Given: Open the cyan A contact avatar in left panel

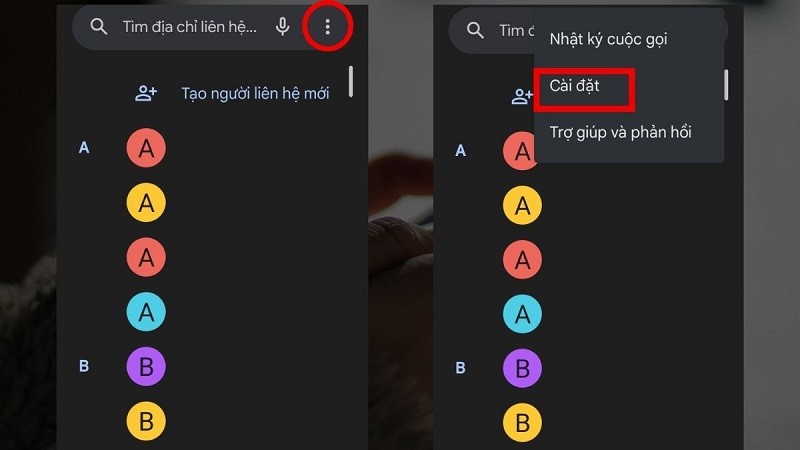Looking at the screenshot, I should click(146, 312).
